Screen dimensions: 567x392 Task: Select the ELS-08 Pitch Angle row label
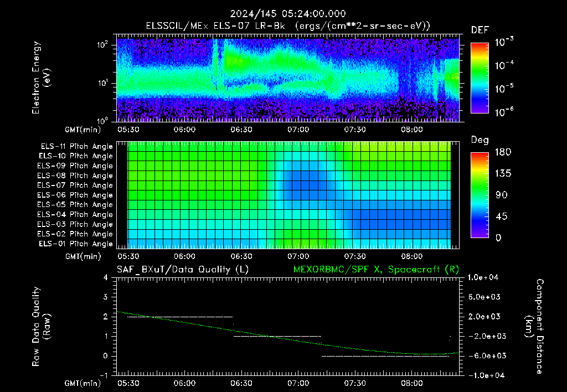[75, 176]
